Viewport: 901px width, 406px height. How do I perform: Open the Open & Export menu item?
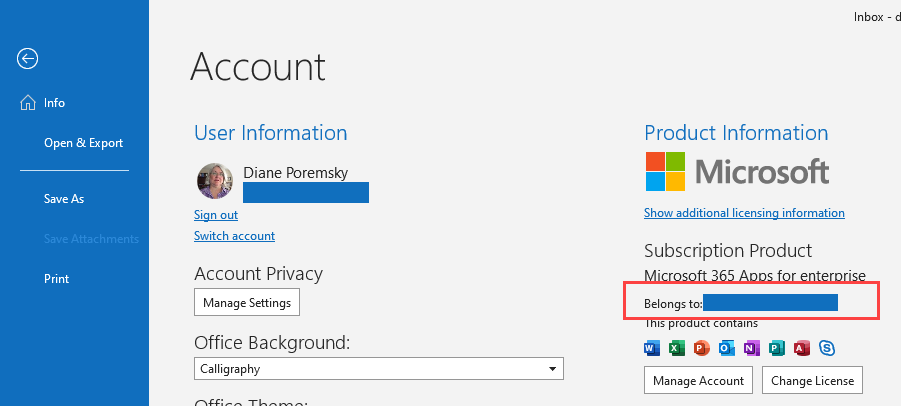(x=83, y=143)
